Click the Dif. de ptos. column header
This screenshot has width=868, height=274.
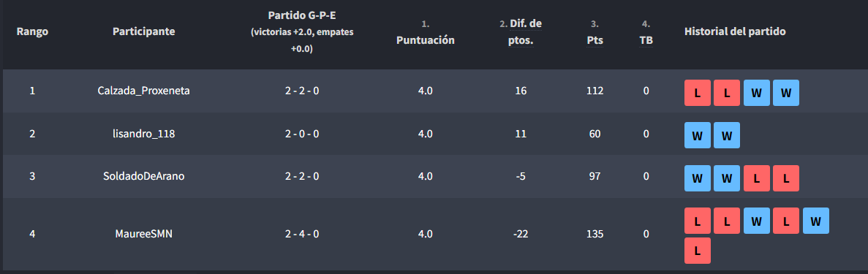(x=521, y=32)
